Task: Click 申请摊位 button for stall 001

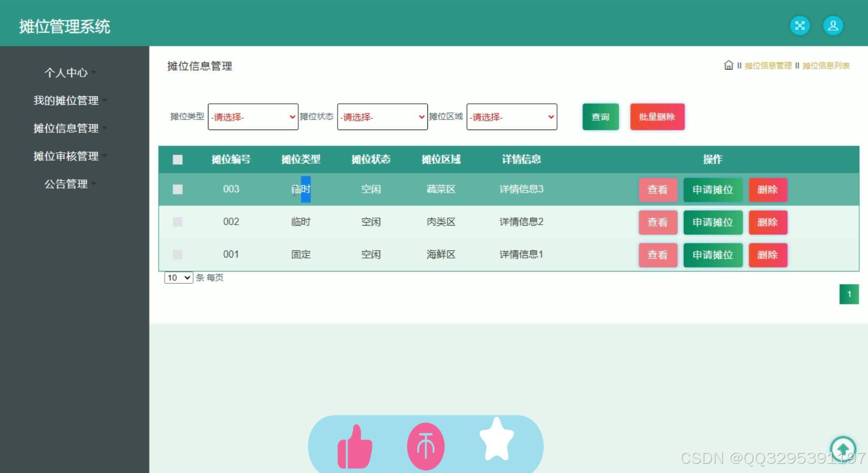Action: pos(713,255)
